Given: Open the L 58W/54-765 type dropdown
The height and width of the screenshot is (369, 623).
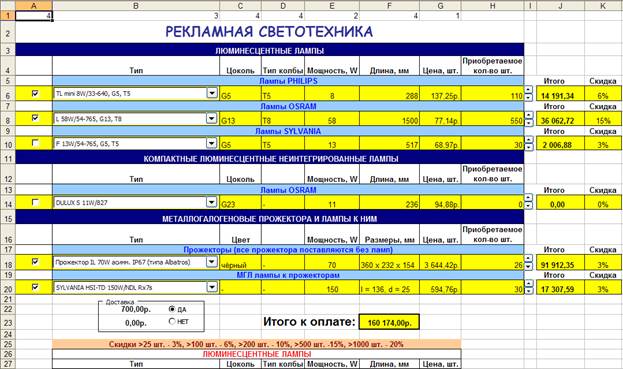Looking at the screenshot, I should [212, 118].
